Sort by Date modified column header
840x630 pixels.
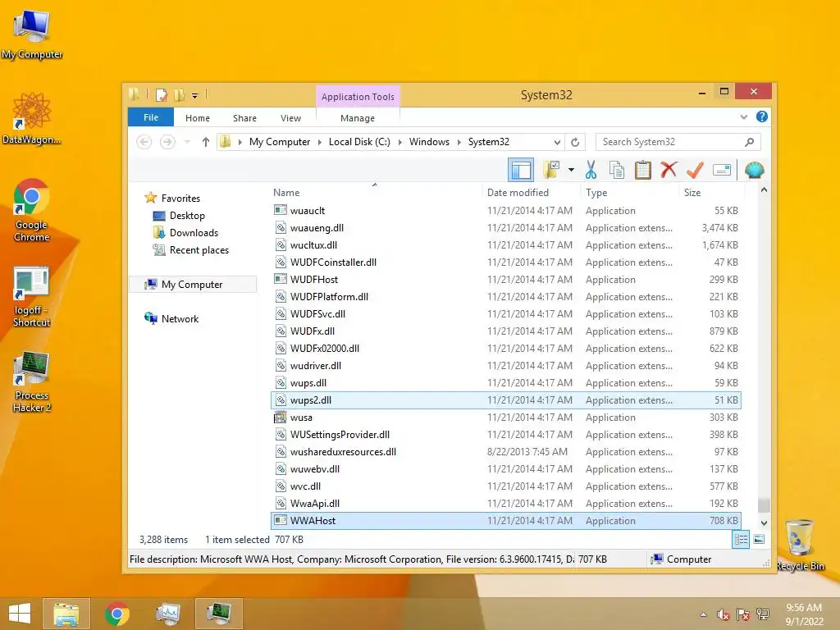[531, 192]
